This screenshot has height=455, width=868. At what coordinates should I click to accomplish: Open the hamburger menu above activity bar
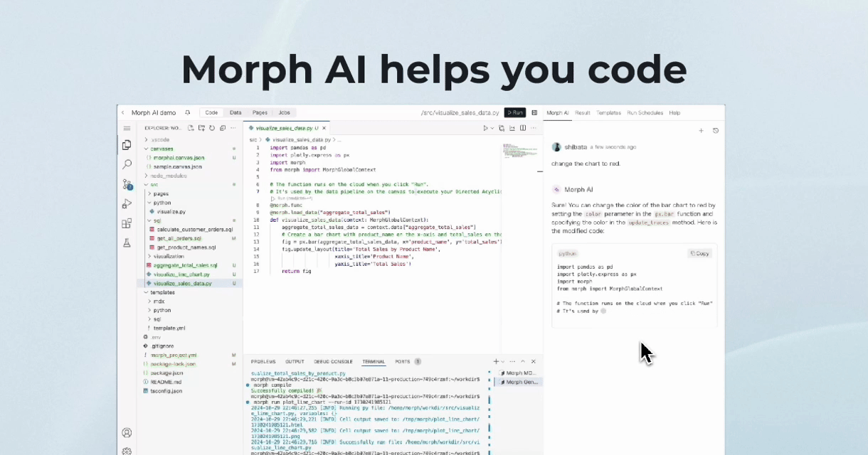point(127,128)
